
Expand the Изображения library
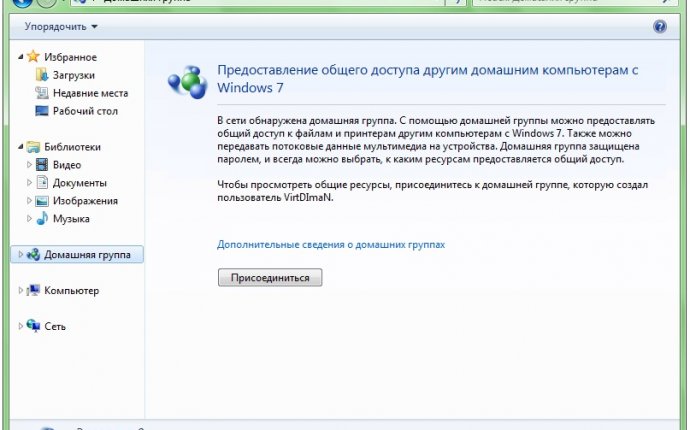[29, 200]
